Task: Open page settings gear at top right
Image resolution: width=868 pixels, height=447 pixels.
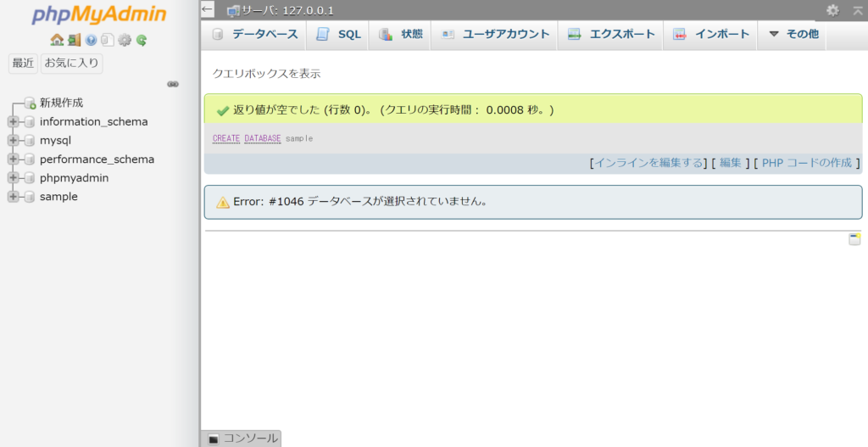Action: [x=832, y=10]
